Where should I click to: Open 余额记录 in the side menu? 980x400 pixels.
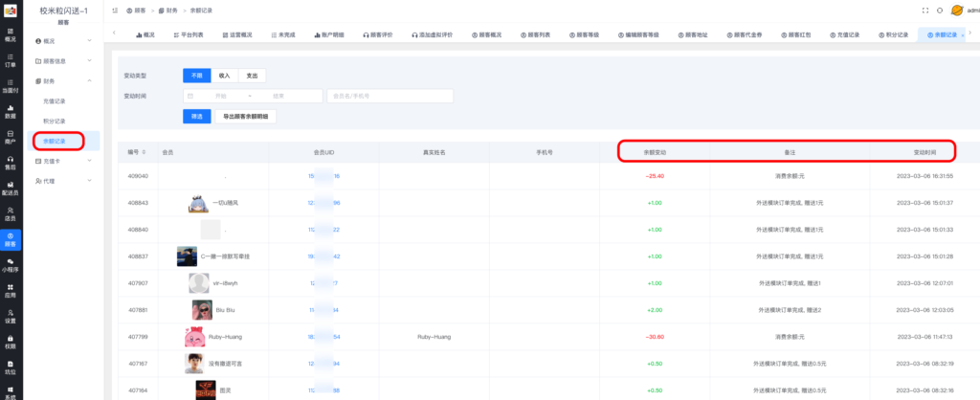click(x=55, y=141)
